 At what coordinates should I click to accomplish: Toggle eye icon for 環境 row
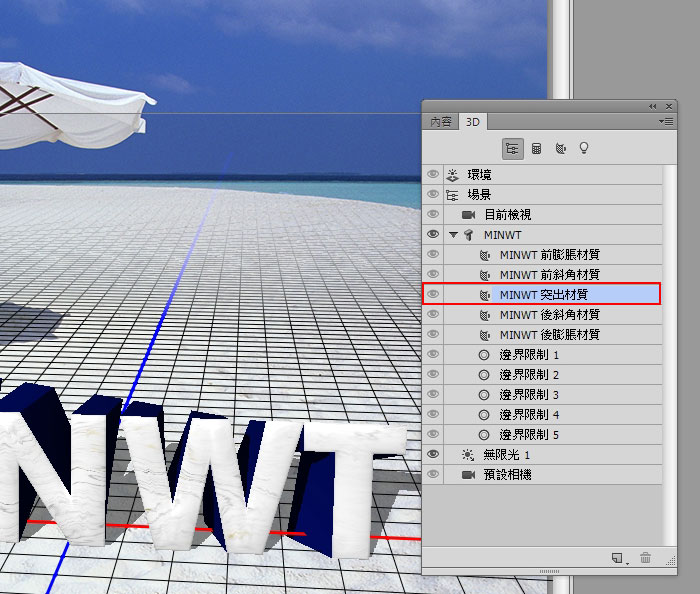433,174
